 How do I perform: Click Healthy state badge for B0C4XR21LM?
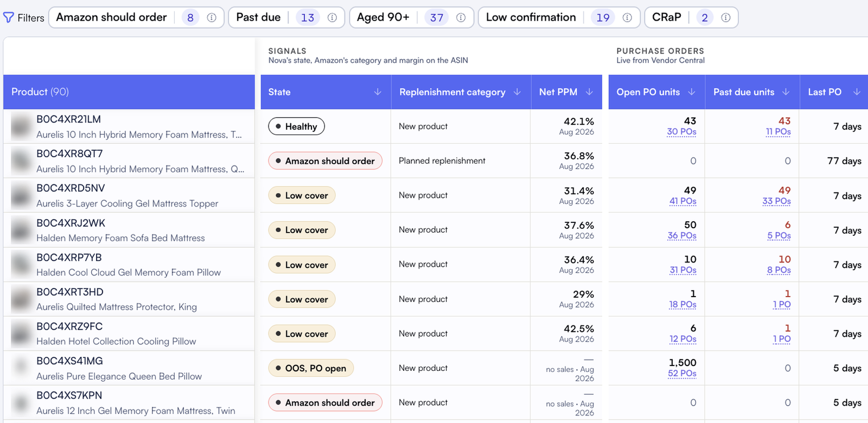296,126
